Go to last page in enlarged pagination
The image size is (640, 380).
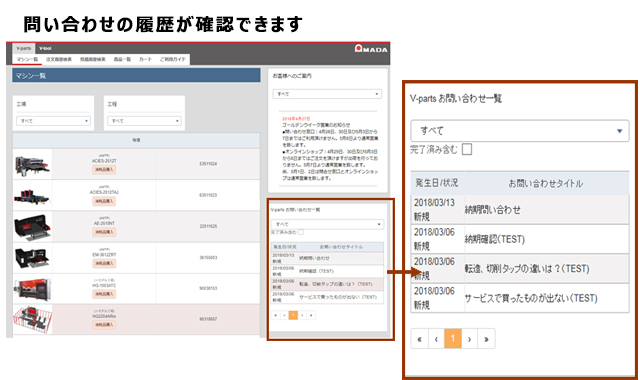pyautogui.click(x=486, y=339)
